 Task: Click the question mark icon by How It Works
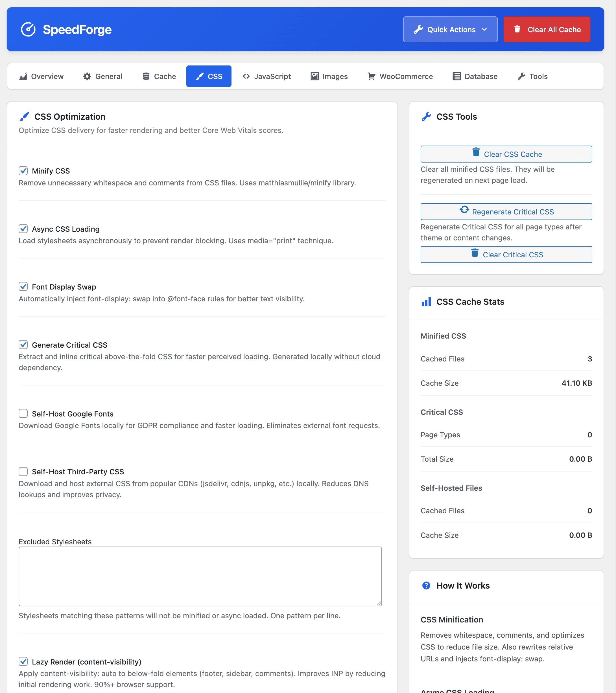tap(426, 585)
